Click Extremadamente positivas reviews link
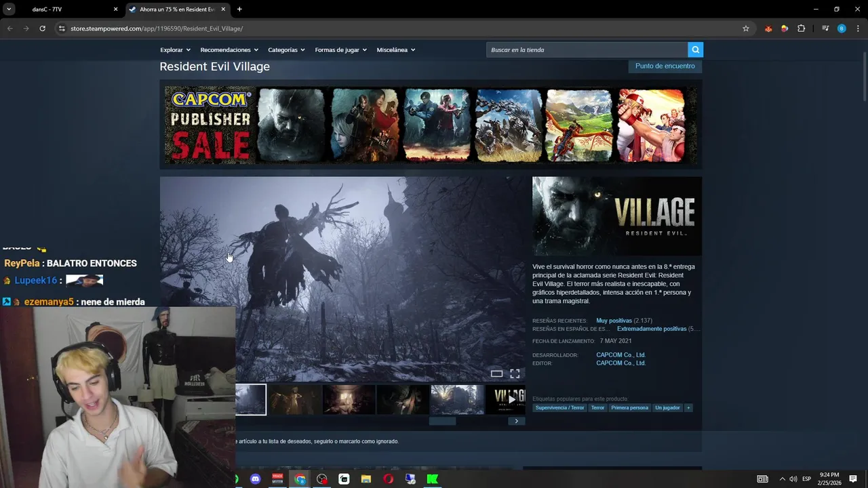The height and width of the screenshot is (488, 868). tap(652, 329)
